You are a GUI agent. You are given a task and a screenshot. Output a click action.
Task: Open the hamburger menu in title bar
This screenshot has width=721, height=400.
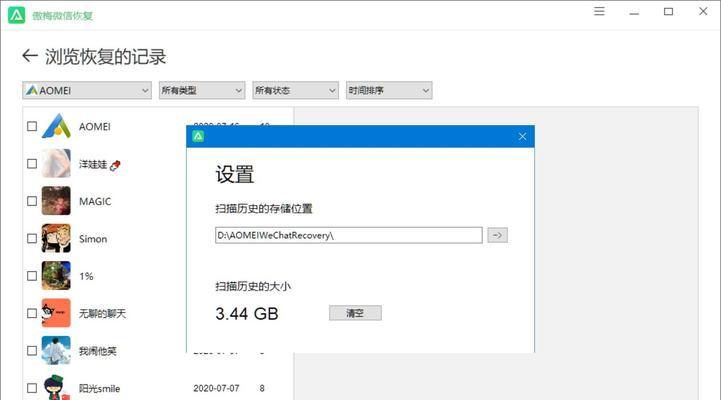pos(599,11)
